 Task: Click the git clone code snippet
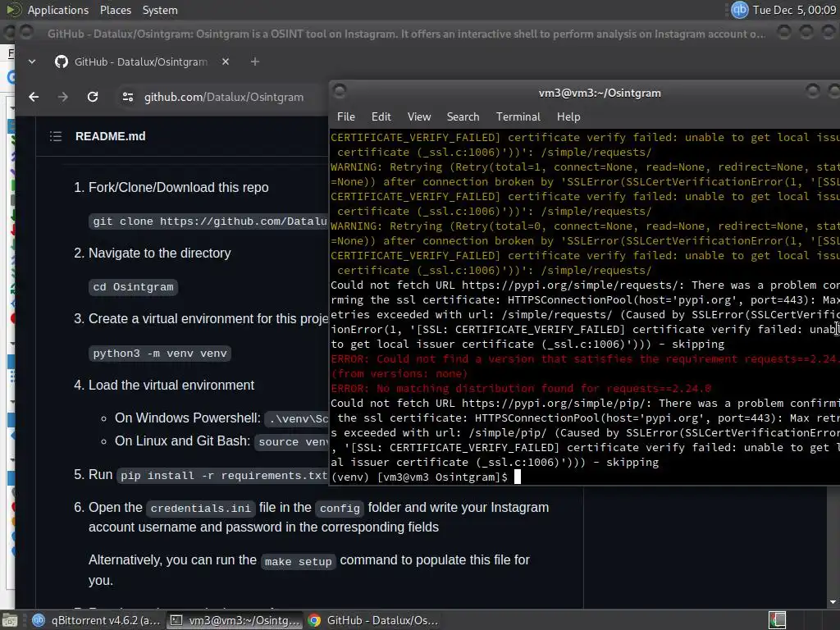click(208, 221)
